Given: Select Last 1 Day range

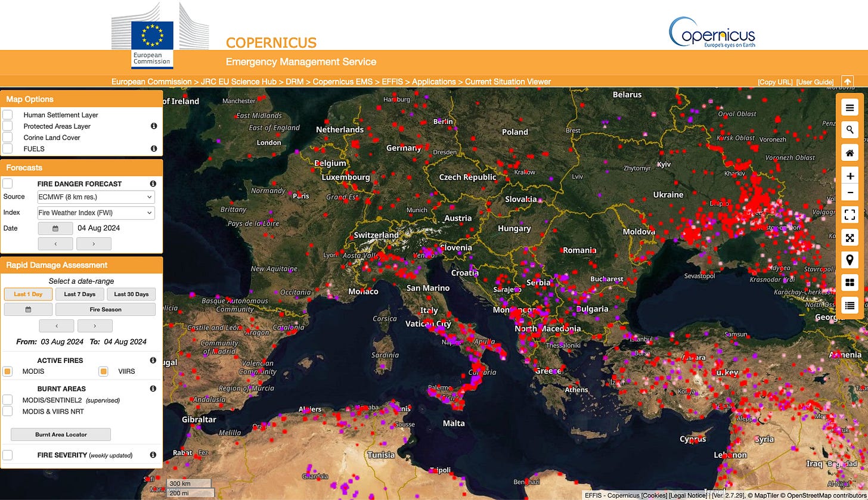Looking at the screenshot, I should click(28, 294).
